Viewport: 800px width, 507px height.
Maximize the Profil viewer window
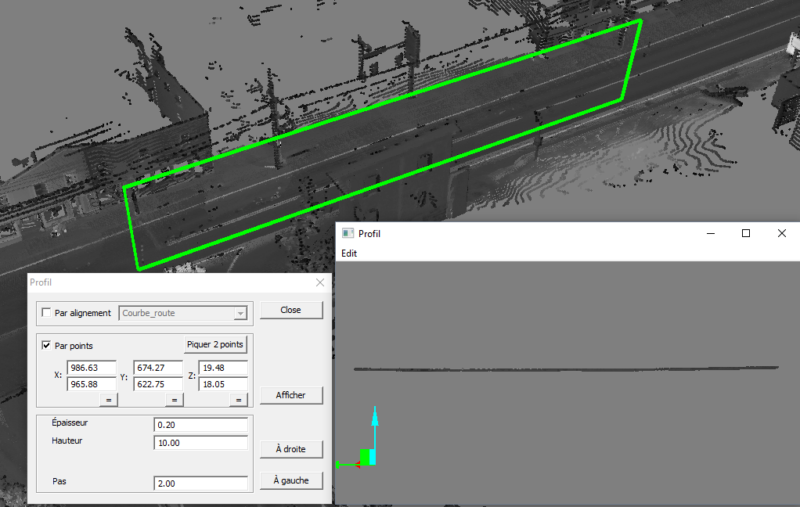click(x=745, y=233)
